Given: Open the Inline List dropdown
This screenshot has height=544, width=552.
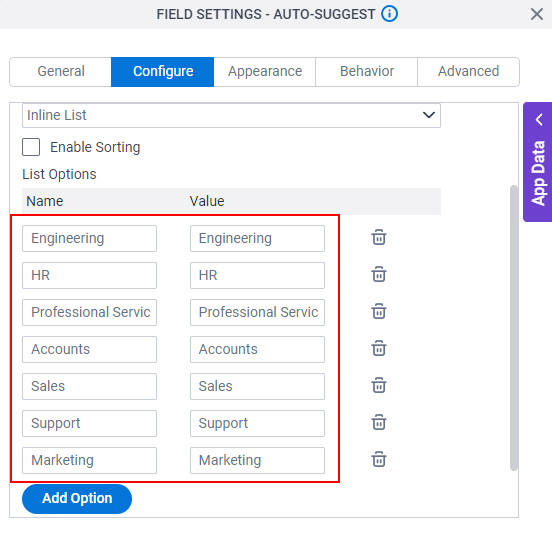Looking at the screenshot, I should (231, 115).
